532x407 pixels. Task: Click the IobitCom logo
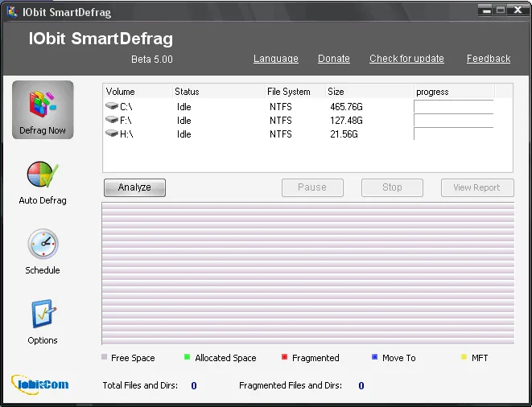(x=40, y=384)
